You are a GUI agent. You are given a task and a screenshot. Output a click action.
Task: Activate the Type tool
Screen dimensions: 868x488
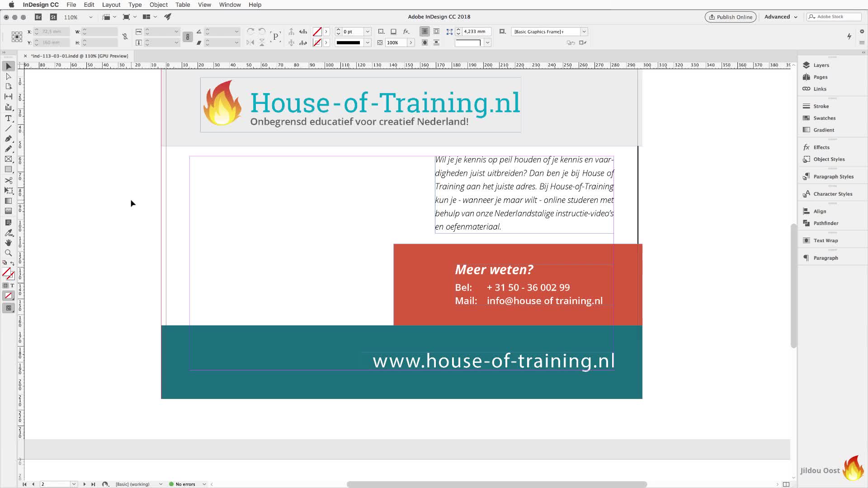coord(8,118)
